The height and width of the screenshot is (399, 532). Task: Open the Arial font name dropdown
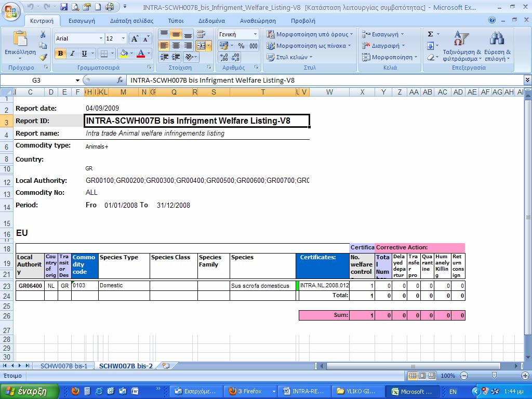pyautogui.click(x=101, y=38)
